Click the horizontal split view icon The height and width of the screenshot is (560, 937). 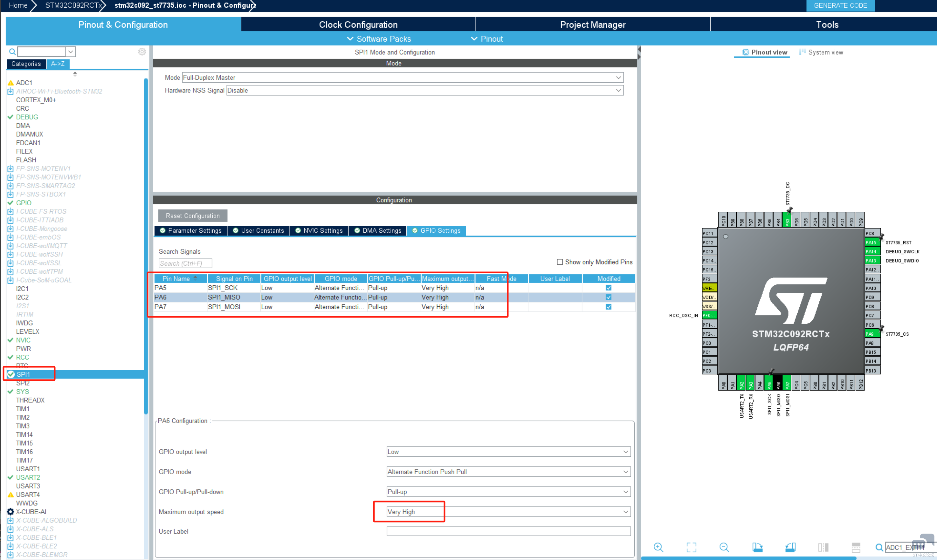tap(856, 547)
